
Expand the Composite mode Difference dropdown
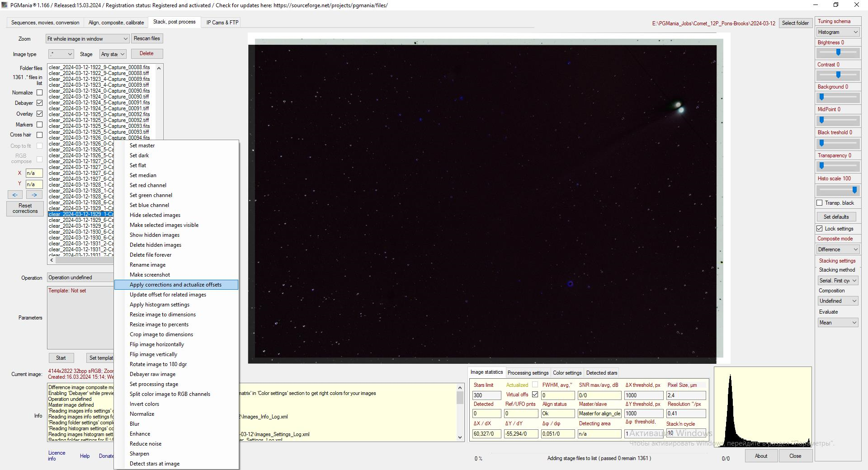tap(837, 249)
